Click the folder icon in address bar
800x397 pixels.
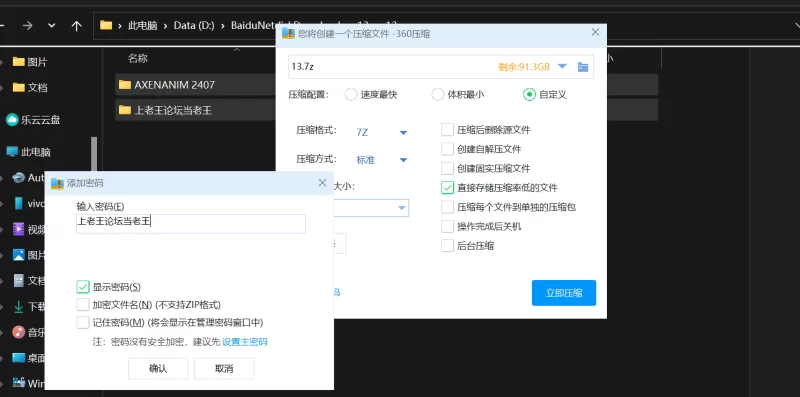pyautogui.click(x=106, y=25)
